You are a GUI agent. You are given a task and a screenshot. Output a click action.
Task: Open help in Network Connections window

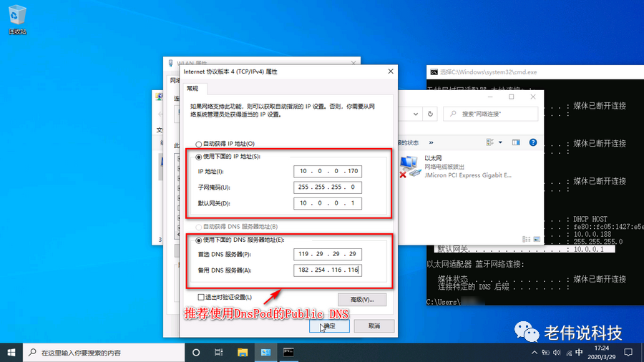point(532,142)
